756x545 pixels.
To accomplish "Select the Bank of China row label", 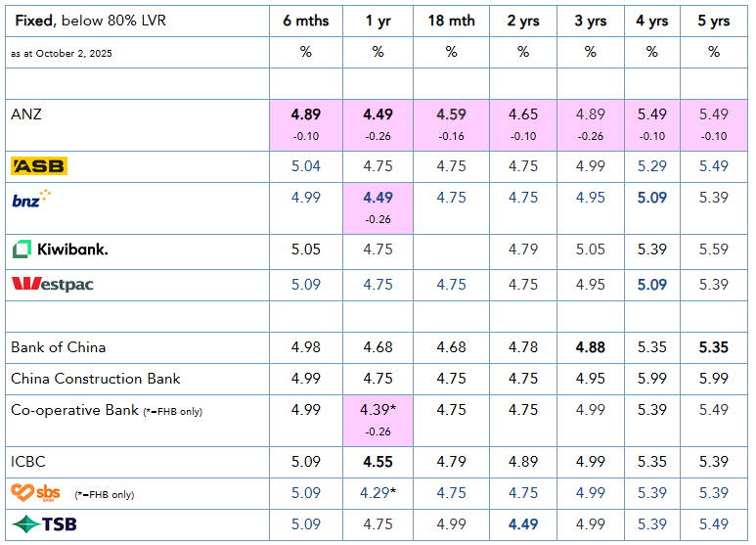I will tap(59, 347).
